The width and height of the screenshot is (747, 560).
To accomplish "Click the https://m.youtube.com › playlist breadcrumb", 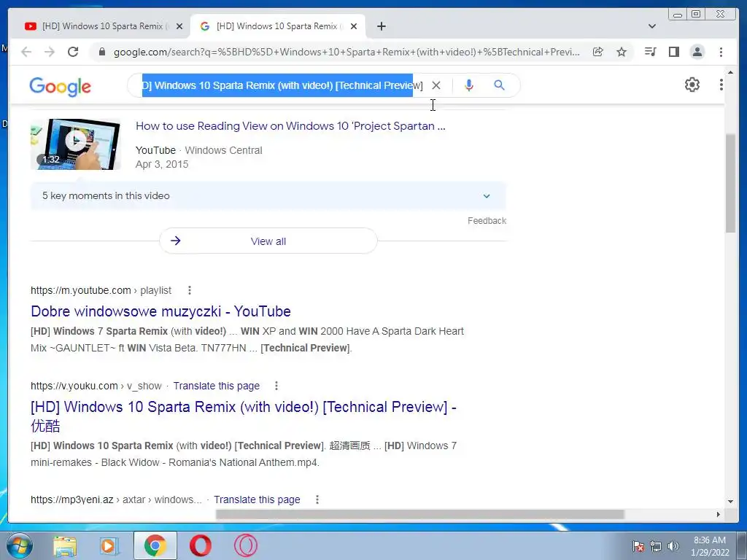I will click(x=101, y=290).
